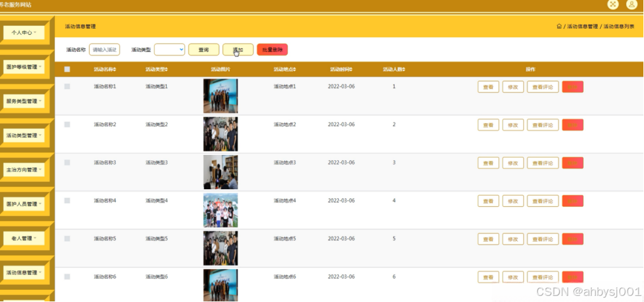Check the row checkbox for 活动名称4
644x302 pixels.
[x=68, y=200]
